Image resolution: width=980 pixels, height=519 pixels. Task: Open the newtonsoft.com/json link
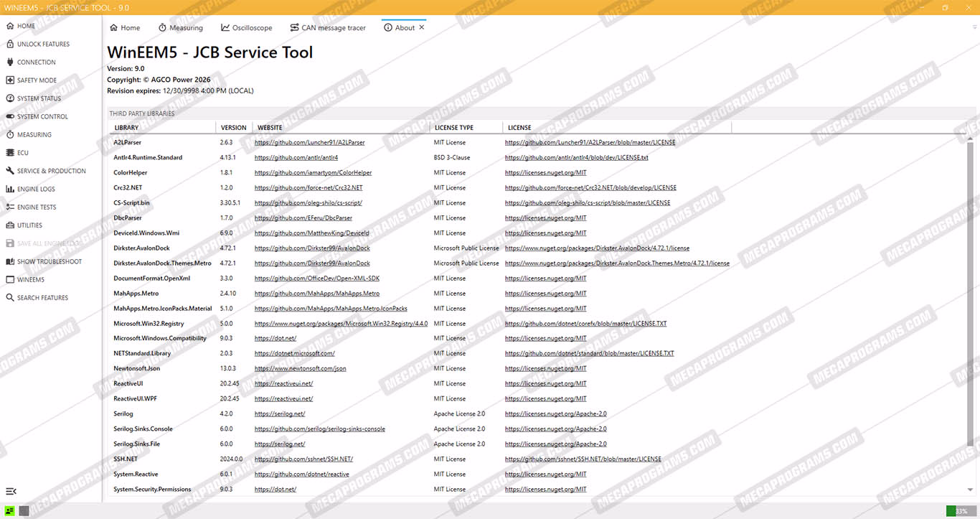(300, 368)
